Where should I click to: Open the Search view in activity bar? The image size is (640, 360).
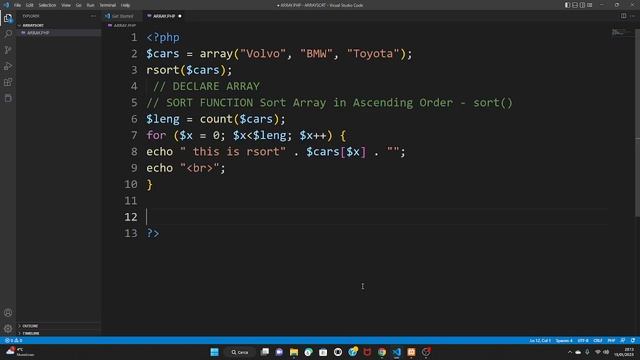(x=8, y=34)
